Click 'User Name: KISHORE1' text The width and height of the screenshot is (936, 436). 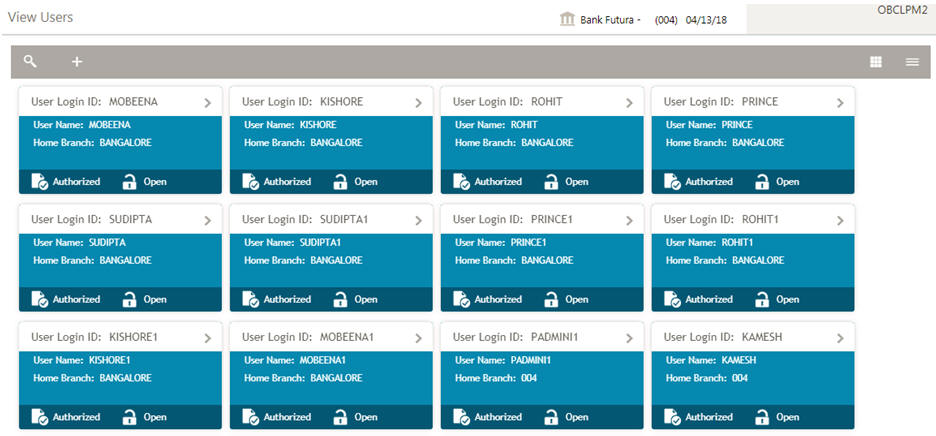[x=82, y=360]
